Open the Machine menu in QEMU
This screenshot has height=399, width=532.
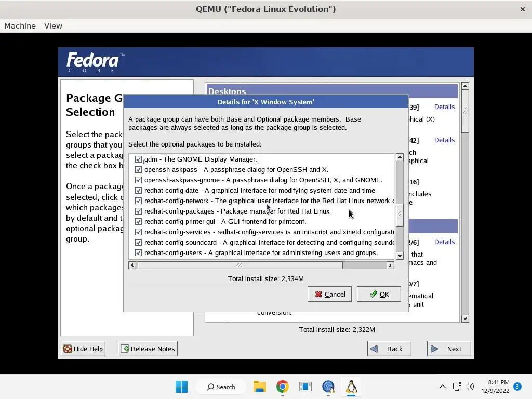[20, 26]
